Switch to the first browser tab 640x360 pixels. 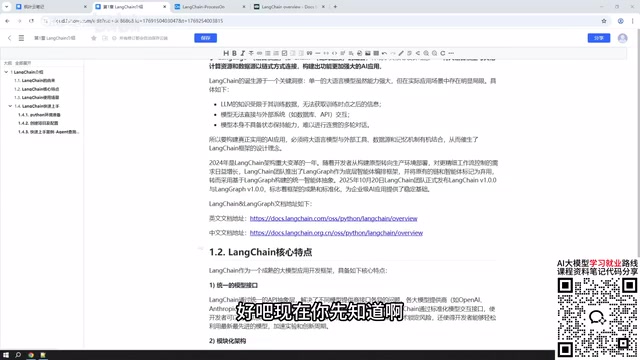[51, 7]
